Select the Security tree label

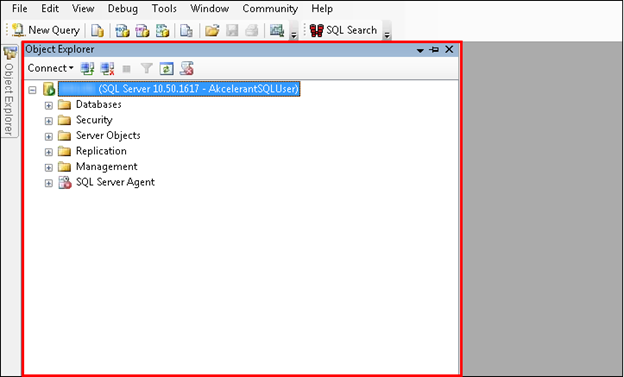point(94,120)
